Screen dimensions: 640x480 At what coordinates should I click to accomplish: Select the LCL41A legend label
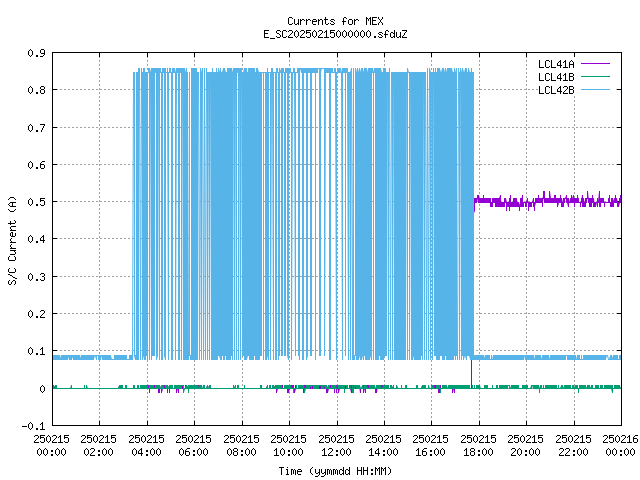556,64
